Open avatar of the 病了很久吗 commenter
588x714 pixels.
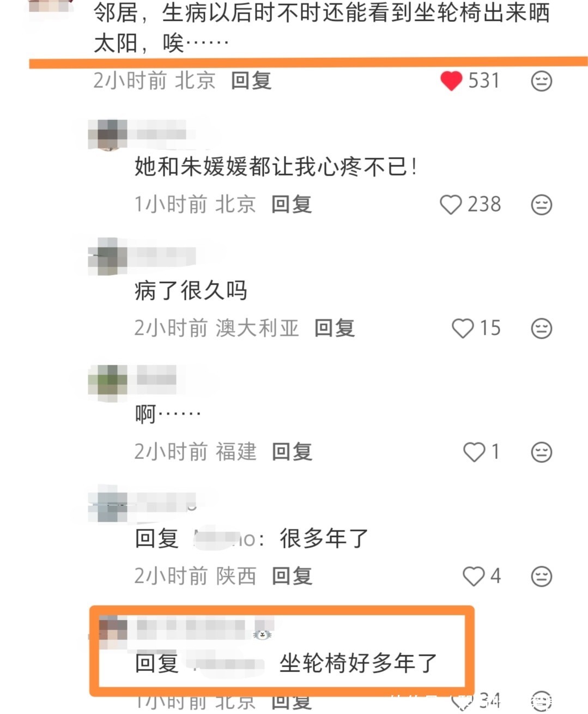(107, 257)
